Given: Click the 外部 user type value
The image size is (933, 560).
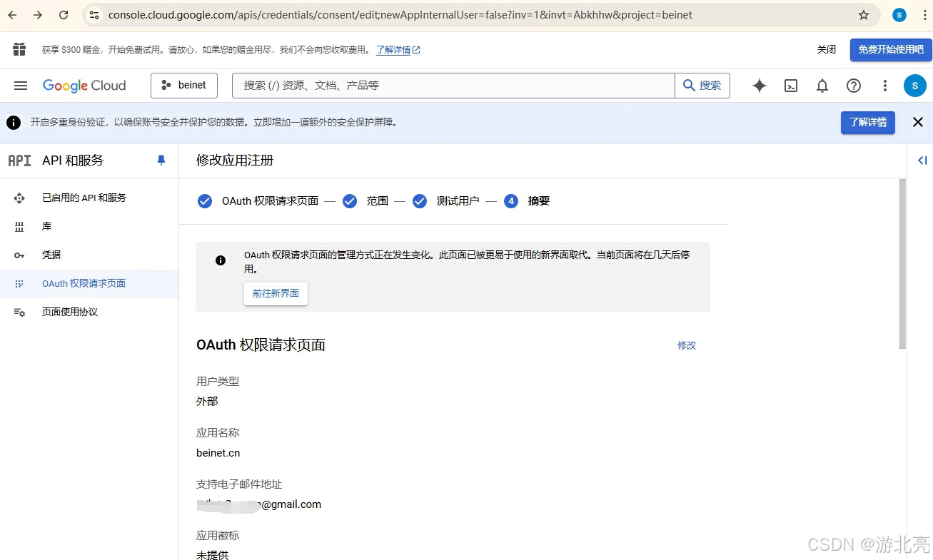Looking at the screenshot, I should point(207,402).
